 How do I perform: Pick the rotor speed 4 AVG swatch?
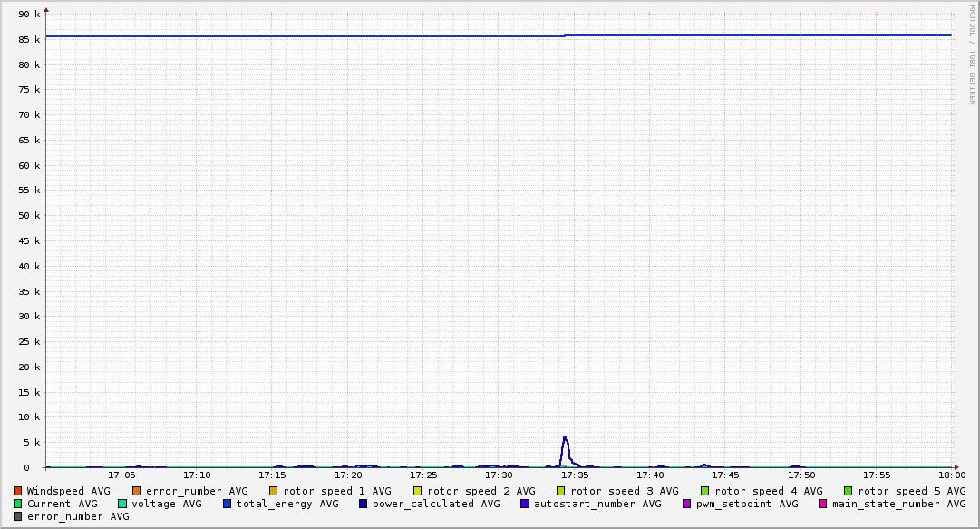point(704,491)
